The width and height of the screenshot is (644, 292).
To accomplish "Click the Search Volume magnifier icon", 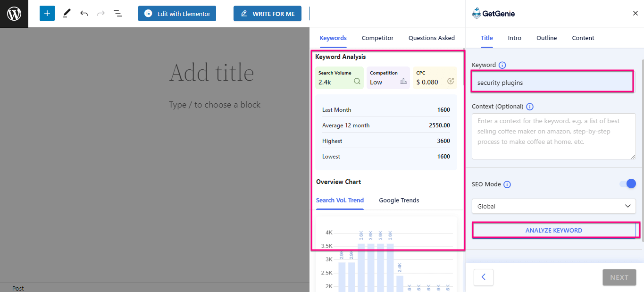I will coord(357,81).
